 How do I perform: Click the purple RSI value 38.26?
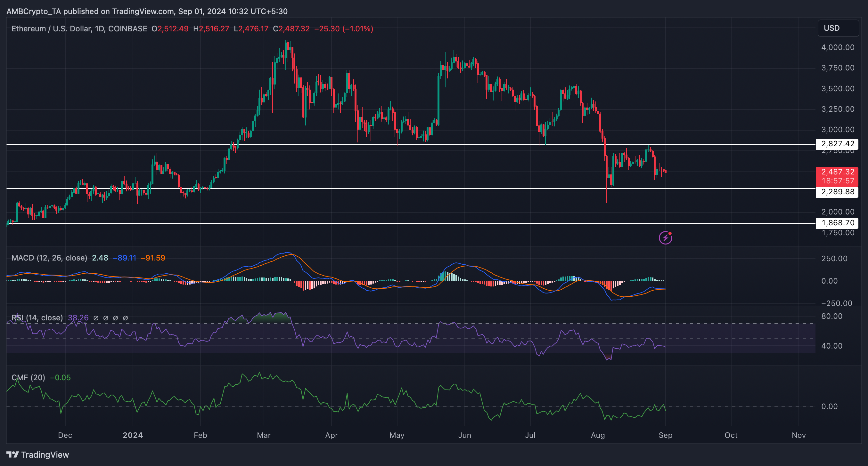(78, 318)
